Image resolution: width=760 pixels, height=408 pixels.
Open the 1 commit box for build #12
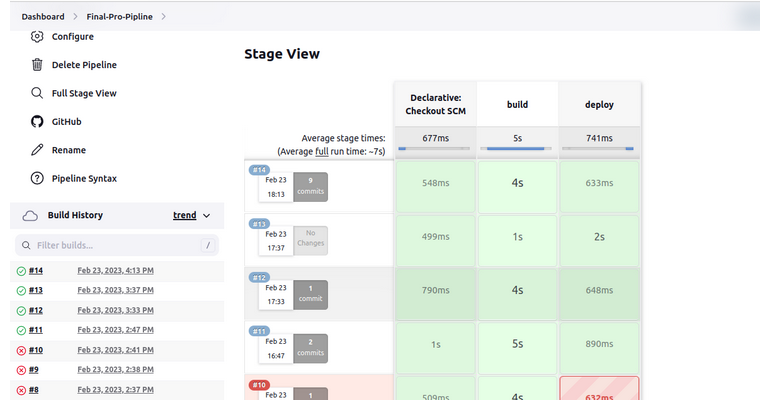pyautogui.click(x=310, y=294)
